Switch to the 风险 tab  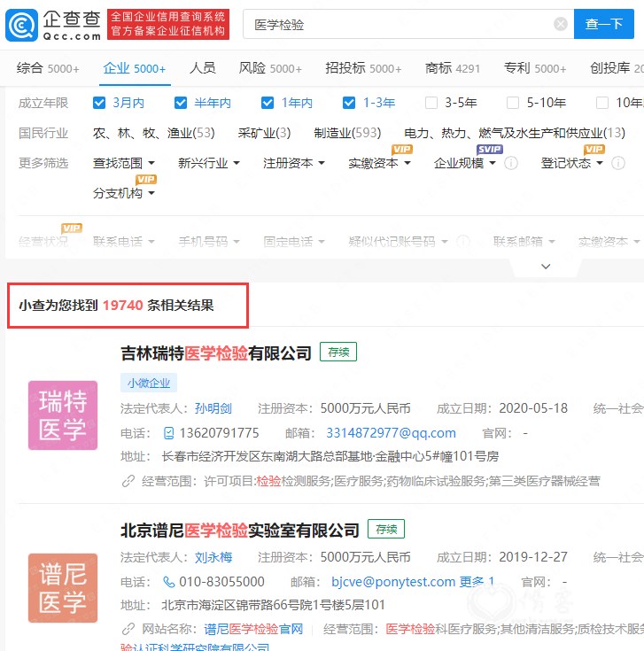(270, 68)
